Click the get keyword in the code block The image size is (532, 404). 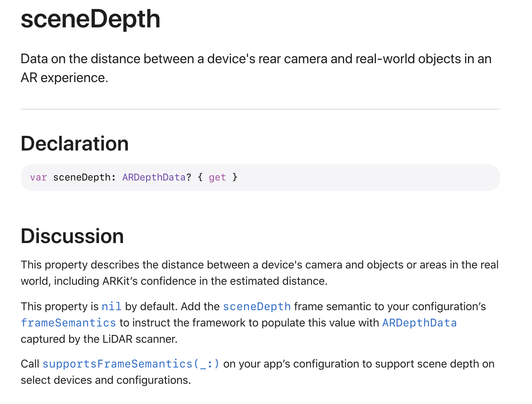coord(217,177)
